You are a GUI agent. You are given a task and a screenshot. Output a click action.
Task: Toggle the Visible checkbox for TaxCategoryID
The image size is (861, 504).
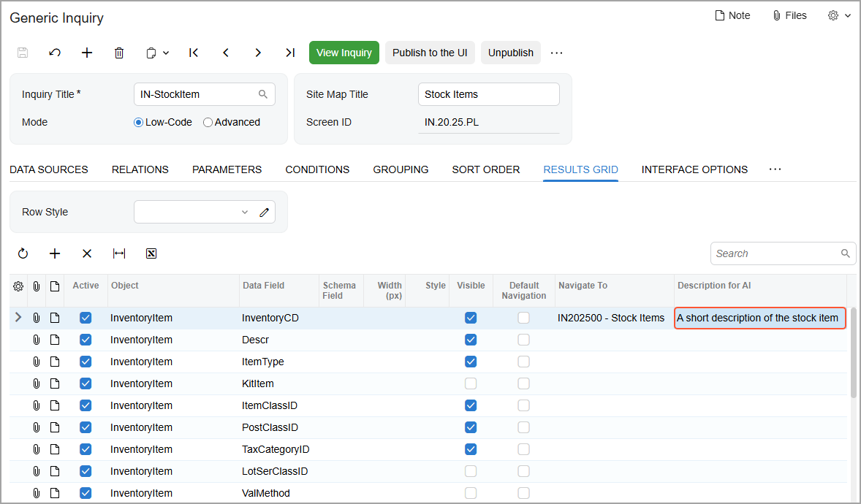tap(471, 450)
